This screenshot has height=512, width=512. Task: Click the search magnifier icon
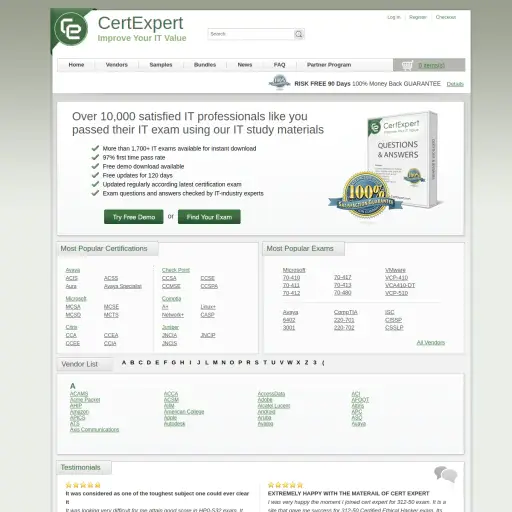[299, 34]
